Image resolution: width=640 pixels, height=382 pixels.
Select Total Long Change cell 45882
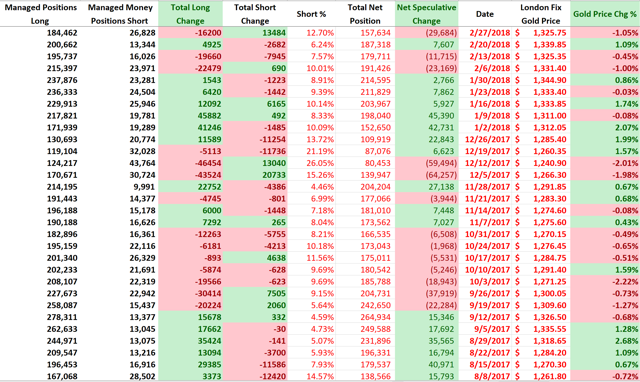click(190, 115)
